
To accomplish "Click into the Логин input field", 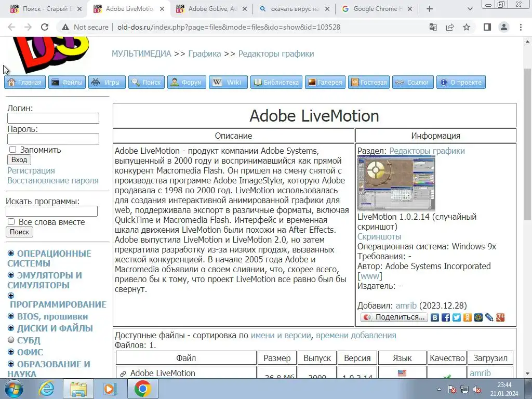I will (54, 118).
